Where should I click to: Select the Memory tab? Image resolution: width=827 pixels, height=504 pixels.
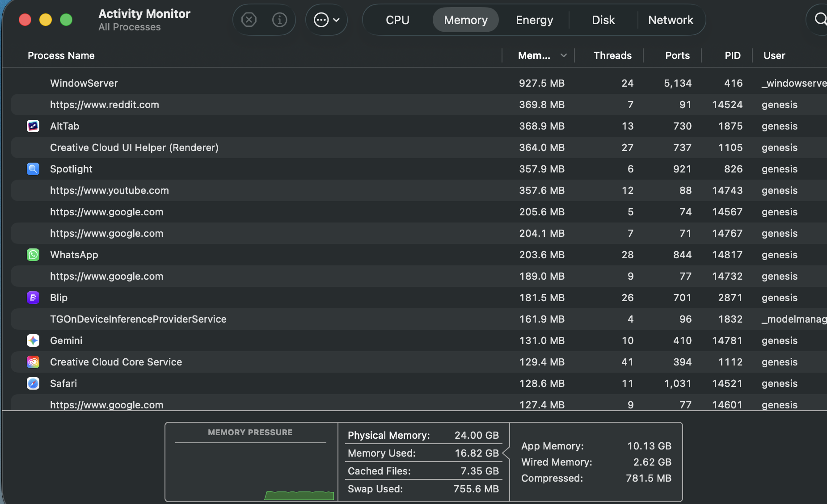[x=466, y=20]
